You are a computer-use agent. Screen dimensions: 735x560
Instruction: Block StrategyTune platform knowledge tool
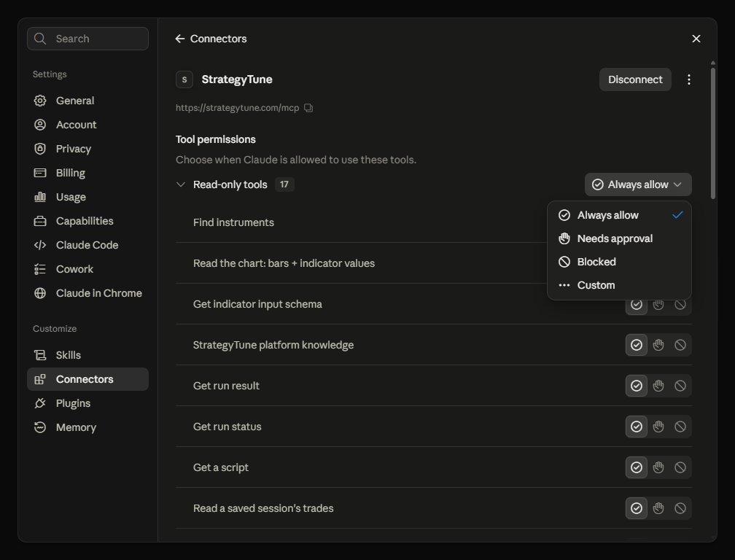tap(680, 345)
